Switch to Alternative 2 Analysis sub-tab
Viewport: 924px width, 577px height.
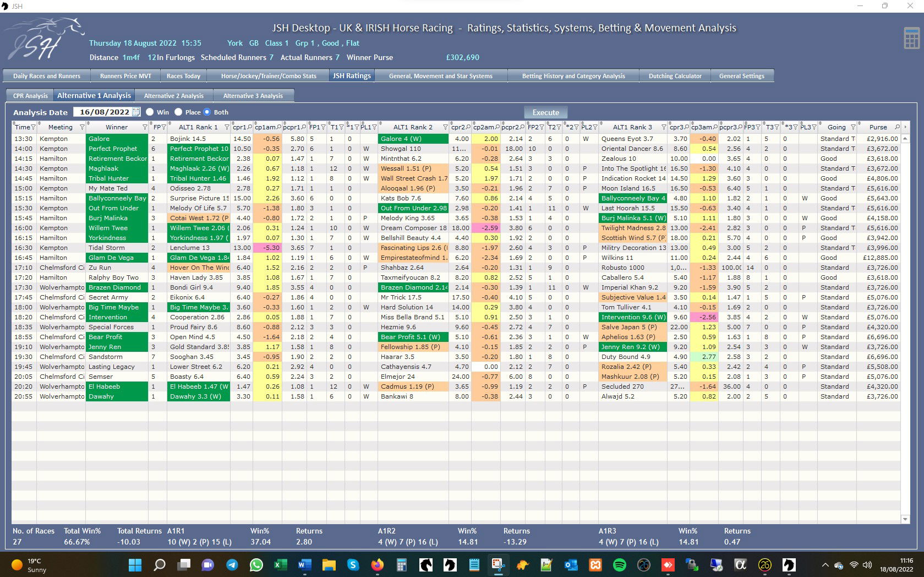(174, 96)
